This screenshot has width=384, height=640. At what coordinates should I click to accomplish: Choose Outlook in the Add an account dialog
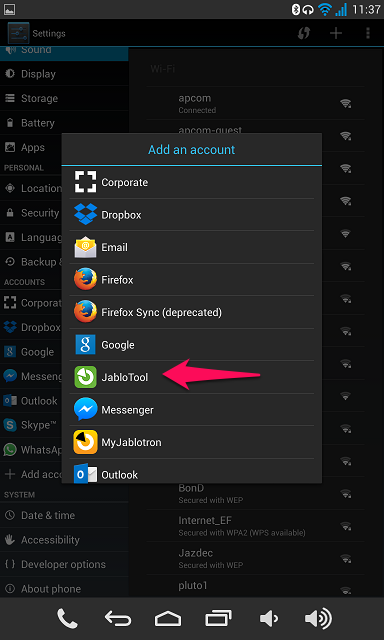[x=191, y=471]
